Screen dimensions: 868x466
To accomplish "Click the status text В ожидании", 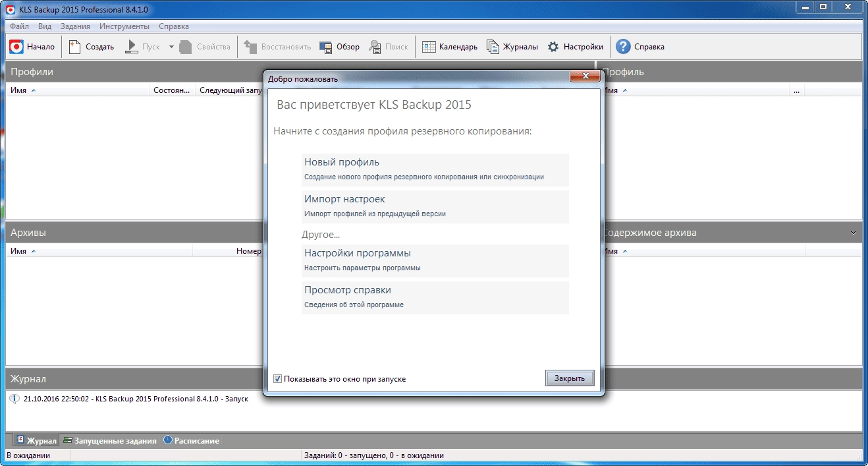I will point(28,455).
